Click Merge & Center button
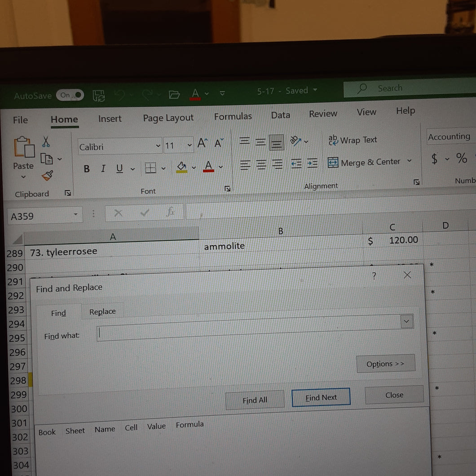 (x=364, y=162)
